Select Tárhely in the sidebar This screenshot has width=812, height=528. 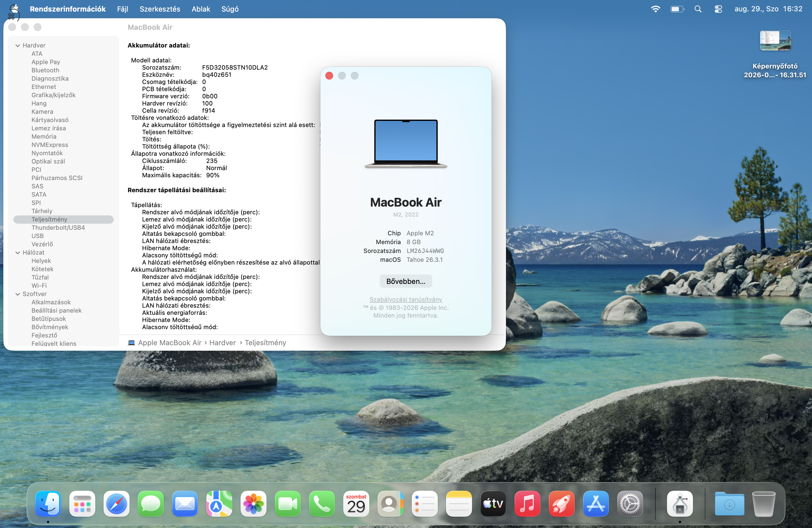(x=42, y=211)
